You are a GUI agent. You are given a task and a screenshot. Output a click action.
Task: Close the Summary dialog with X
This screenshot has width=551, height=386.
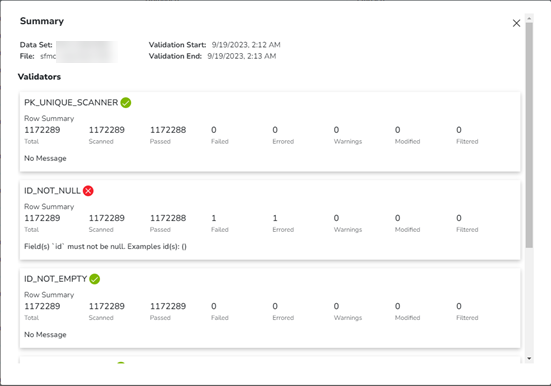[516, 23]
